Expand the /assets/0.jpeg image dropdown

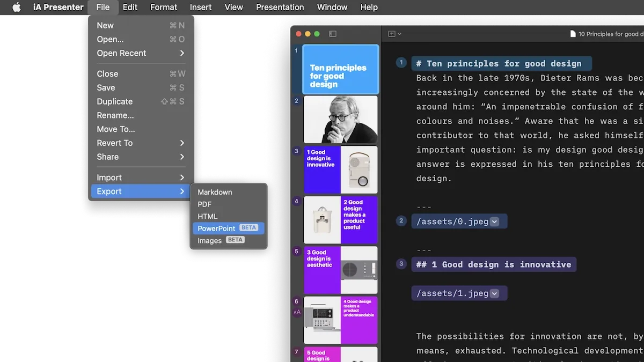(494, 221)
